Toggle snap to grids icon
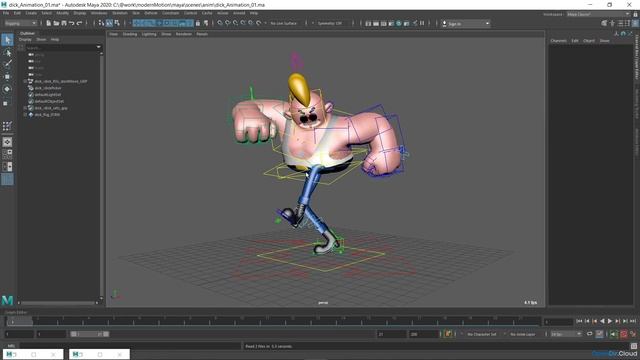Image resolution: width=640 pixels, height=360 pixels. [220, 23]
